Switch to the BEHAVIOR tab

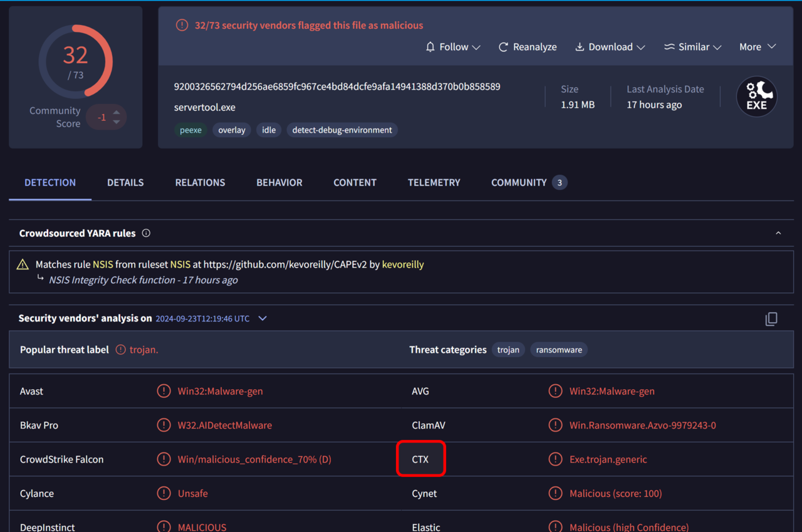(x=279, y=182)
